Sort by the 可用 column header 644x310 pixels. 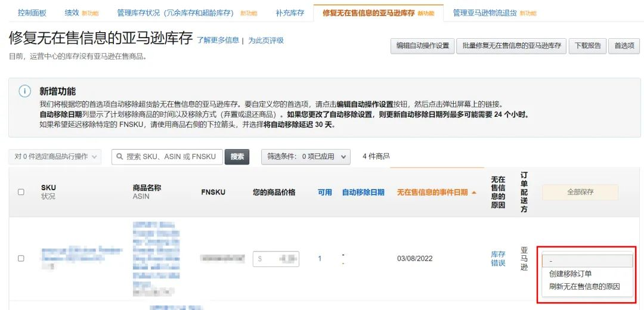[324, 193]
